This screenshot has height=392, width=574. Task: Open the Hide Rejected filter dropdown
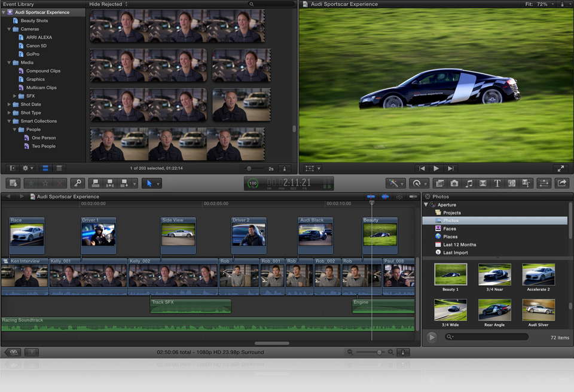(108, 4)
